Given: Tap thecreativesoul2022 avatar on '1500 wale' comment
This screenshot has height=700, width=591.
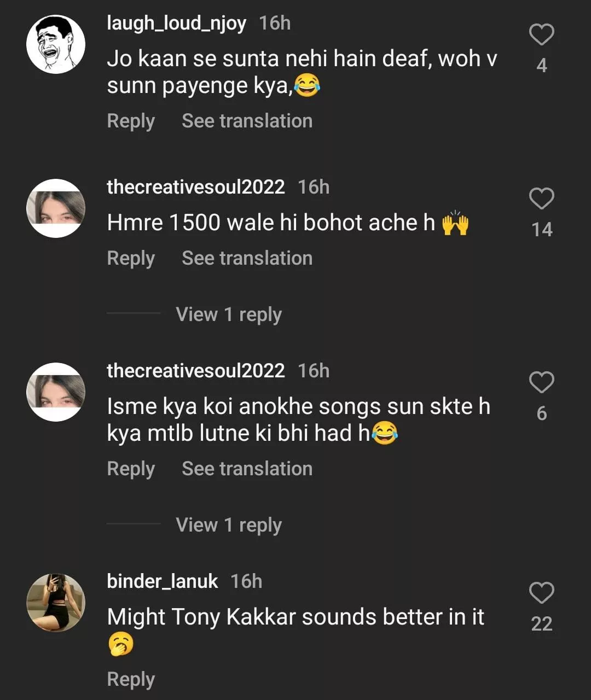Looking at the screenshot, I should click(56, 208).
